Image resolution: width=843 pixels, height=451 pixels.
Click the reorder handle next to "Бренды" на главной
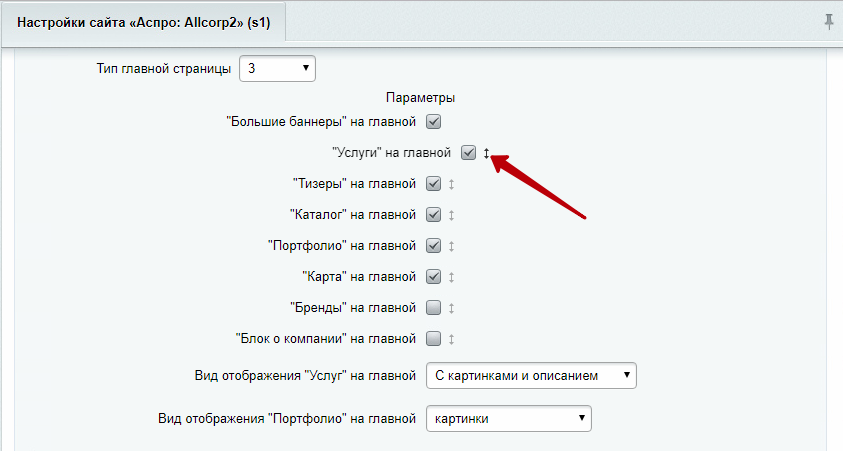(452, 309)
